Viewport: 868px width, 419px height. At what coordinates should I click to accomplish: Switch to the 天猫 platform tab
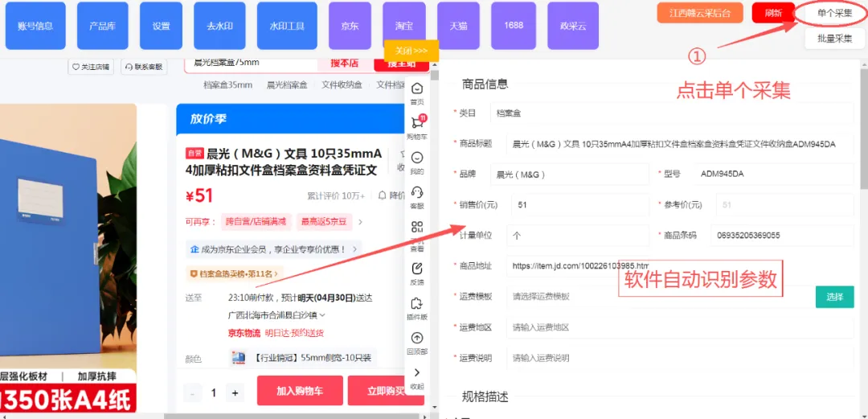click(x=458, y=26)
